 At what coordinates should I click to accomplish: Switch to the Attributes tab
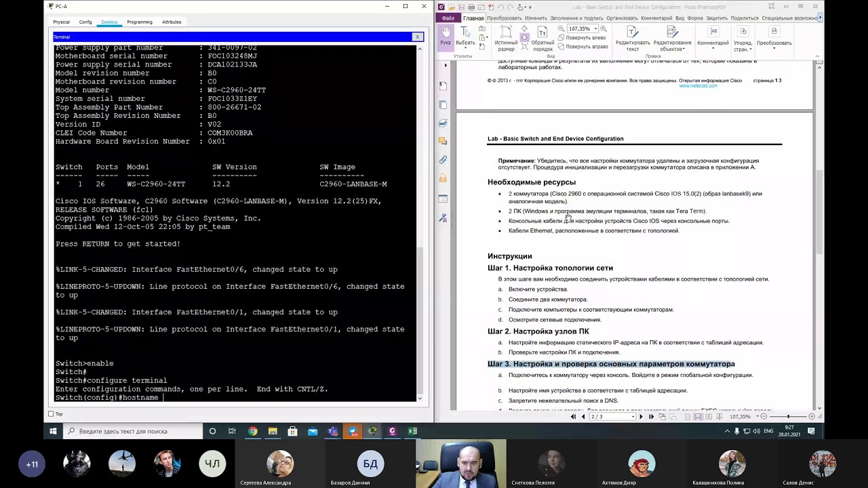click(172, 22)
